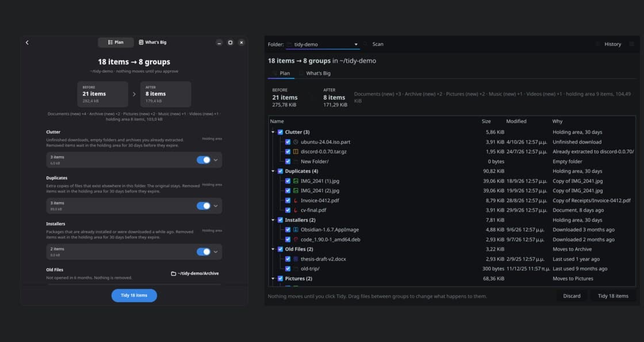Click 'Copy of Receipts/Invoice-0412.pdf' reason text

point(592,201)
